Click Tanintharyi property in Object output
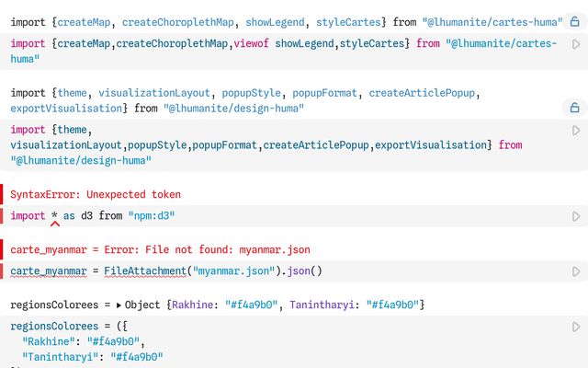Image resolution: width=588 pixels, height=368 pixels. point(322,305)
